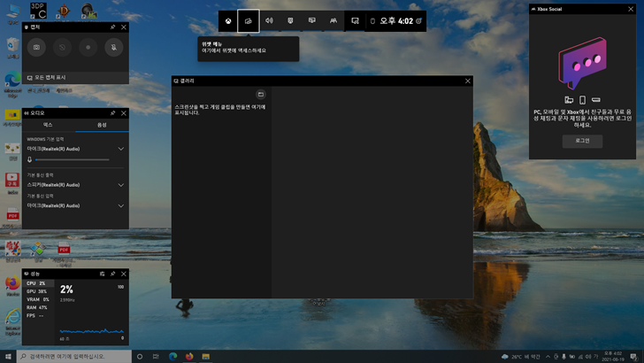
Task: Click the Windows Start button
Action: (x=8, y=357)
